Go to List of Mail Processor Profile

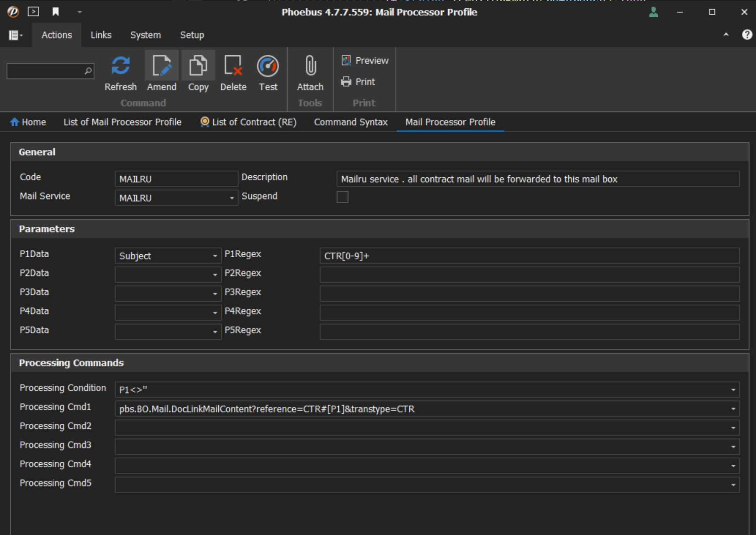coord(122,122)
